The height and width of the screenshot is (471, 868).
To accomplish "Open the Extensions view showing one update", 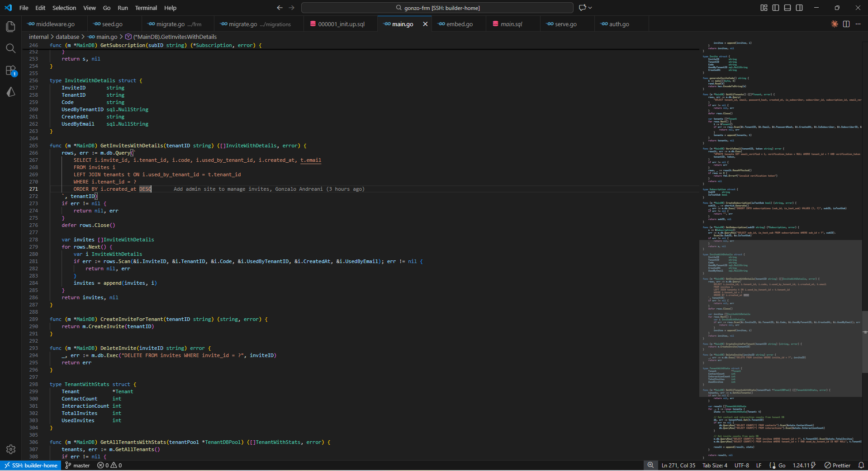I will tap(11, 71).
